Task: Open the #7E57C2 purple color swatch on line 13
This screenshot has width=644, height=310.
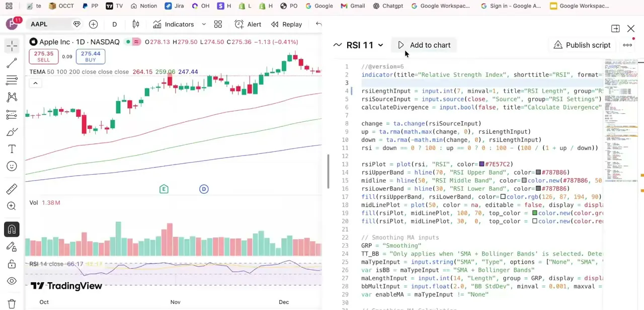Action: click(x=481, y=164)
